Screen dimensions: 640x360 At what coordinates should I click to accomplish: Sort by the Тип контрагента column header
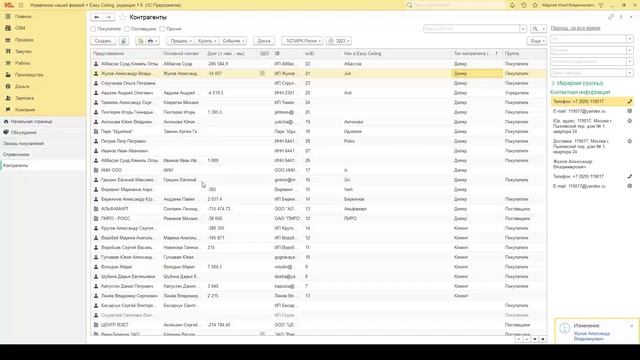pyautogui.click(x=476, y=53)
